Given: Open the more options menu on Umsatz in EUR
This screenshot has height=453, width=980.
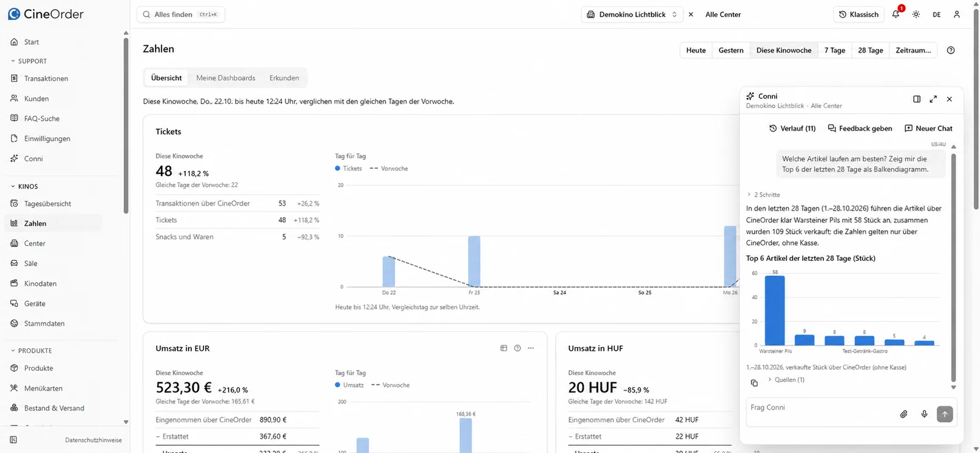Looking at the screenshot, I should pyautogui.click(x=530, y=348).
